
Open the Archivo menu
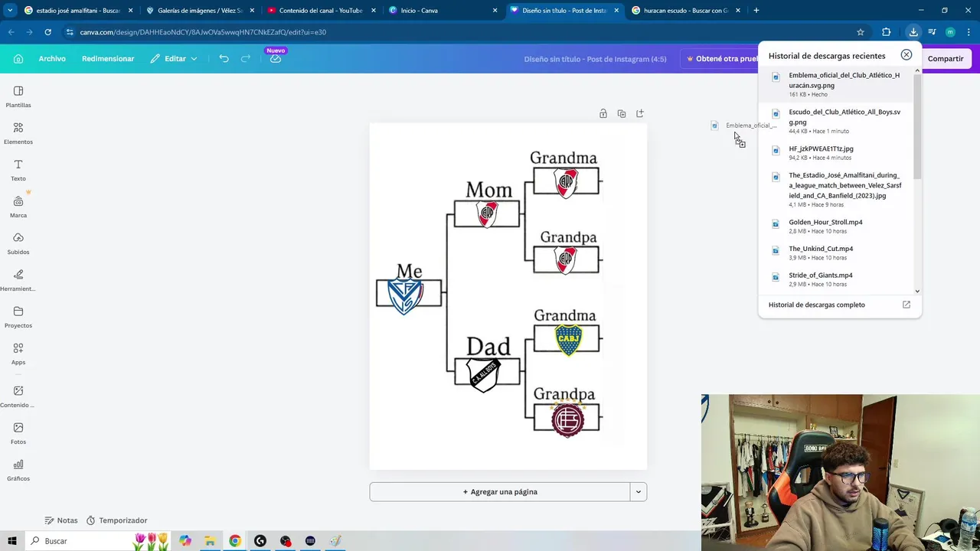[x=52, y=59]
